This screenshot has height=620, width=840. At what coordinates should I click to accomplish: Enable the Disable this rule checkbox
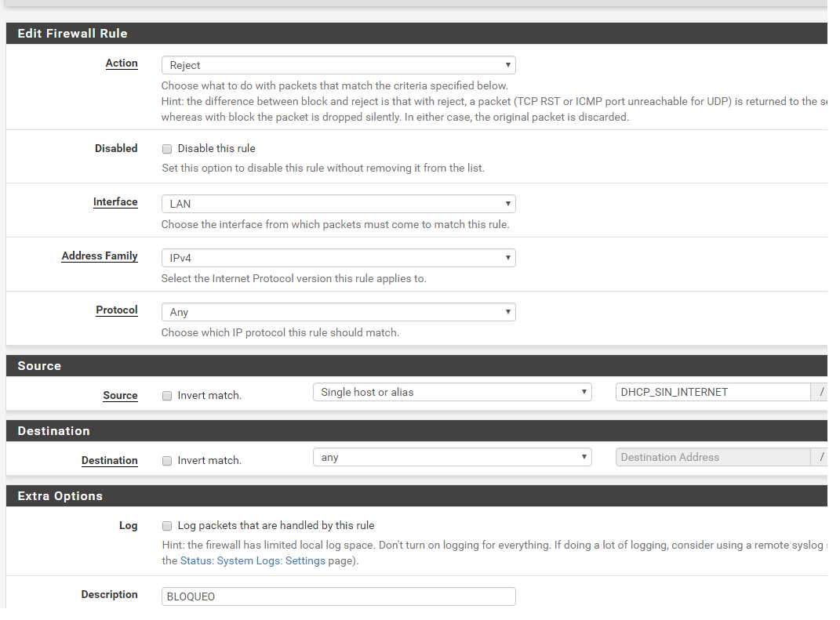[x=167, y=149]
